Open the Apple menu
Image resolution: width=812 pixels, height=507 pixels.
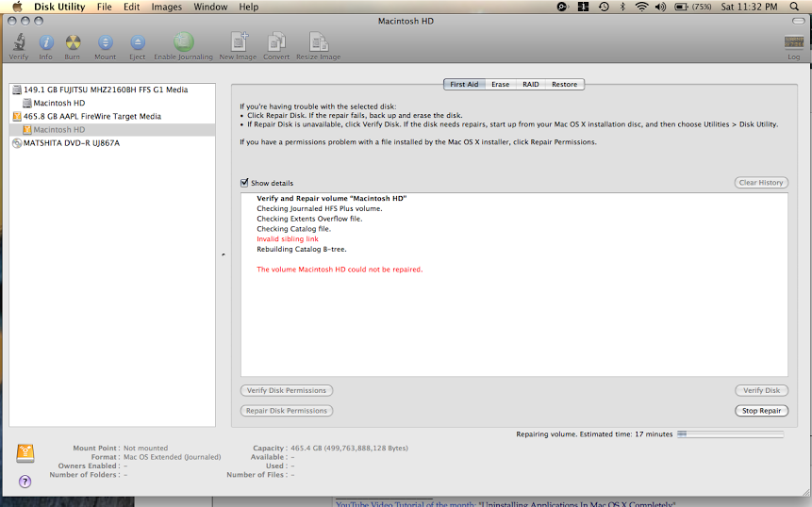[17, 7]
